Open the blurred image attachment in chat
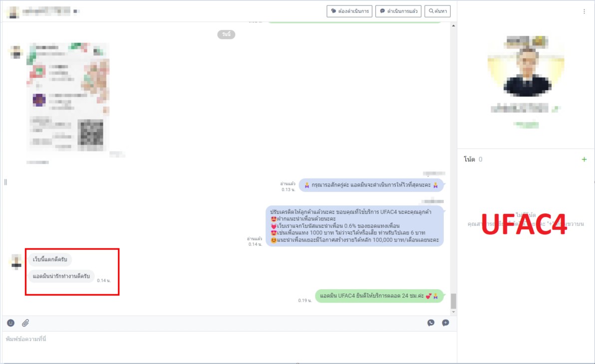Viewport: 595px width, 364px height. 68,97
